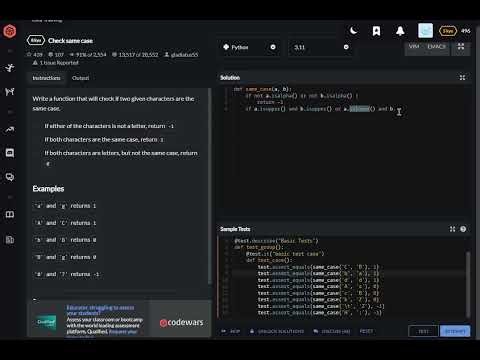The image size is (480, 360).
Task: Click the 8 kyu badge beside title
Action: tap(35, 41)
